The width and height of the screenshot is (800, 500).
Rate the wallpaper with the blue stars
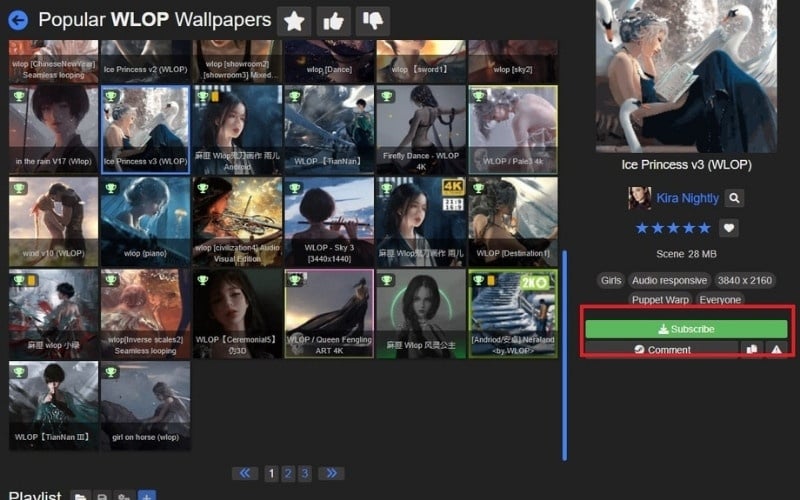pos(673,228)
